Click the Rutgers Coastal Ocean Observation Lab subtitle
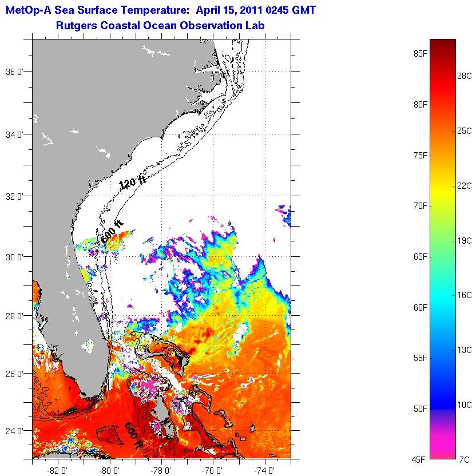Image resolution: width=472 pixels, height=476 pixels. [x=160, y=25]
